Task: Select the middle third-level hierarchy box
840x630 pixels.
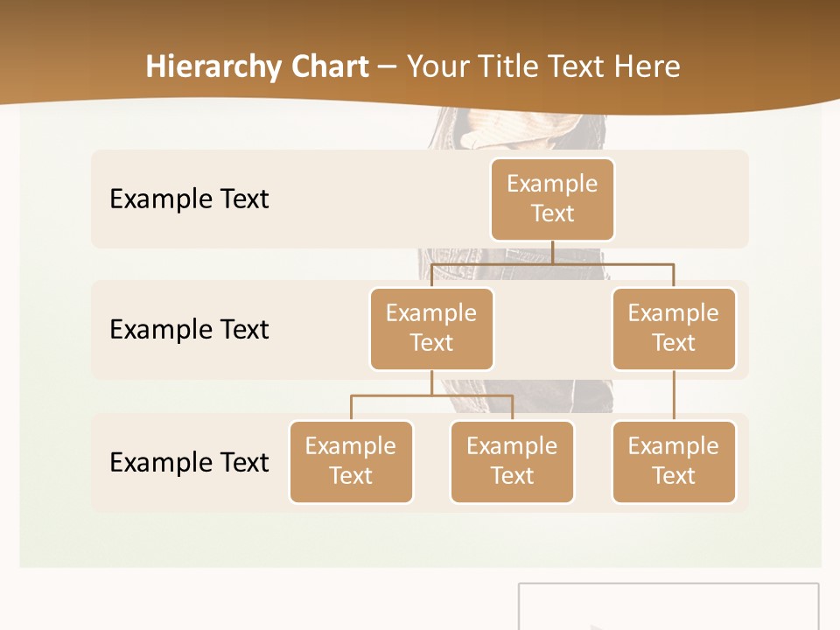Action: pyautogui.click(x=512, y=462)
